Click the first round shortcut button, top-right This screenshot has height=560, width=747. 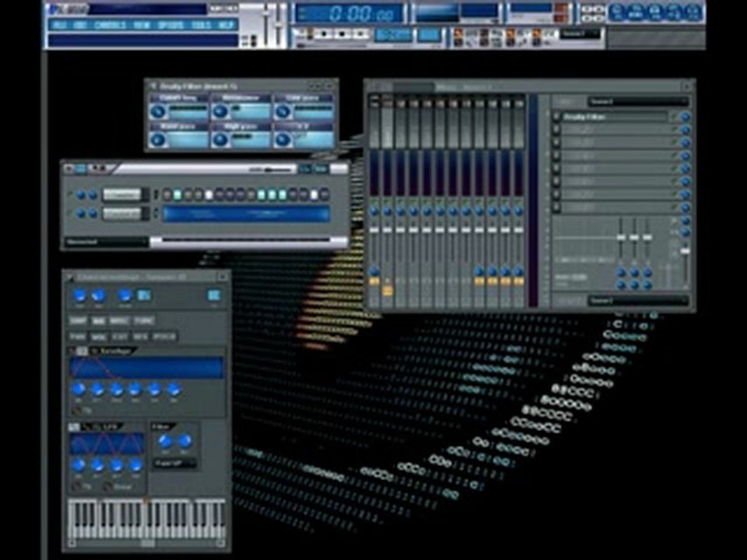617,12
